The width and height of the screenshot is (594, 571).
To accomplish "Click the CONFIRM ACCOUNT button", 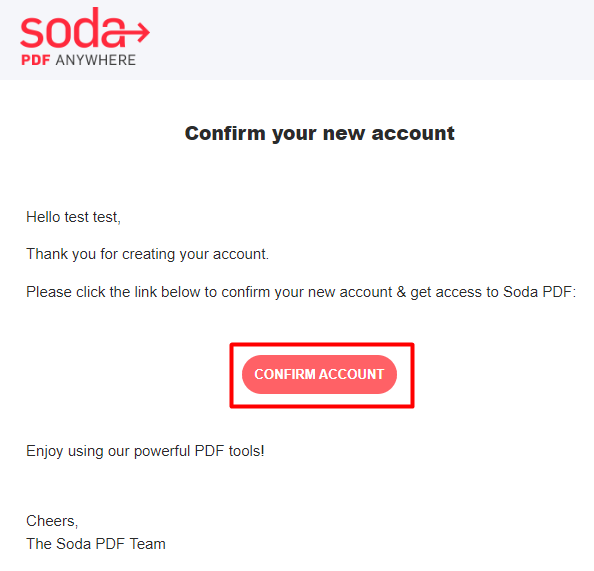I will click(319, 374).
